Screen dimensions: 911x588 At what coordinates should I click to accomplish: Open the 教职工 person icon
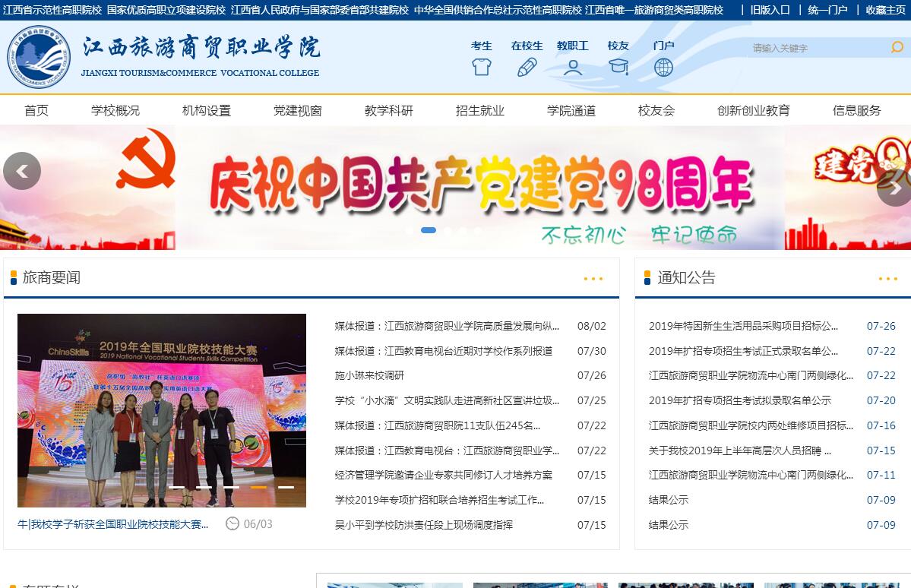pyautogui.click(x=572, y=68)
